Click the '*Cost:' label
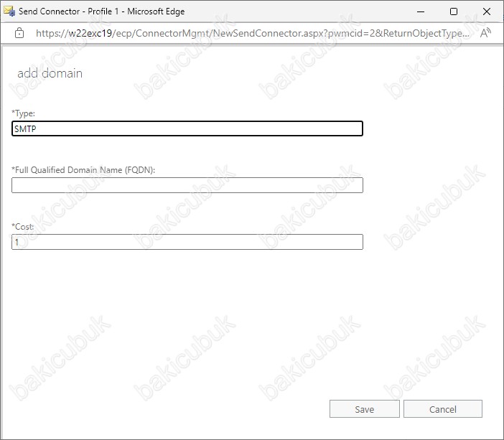This screenshot has height=440, width=504. (x=22, y=227)
